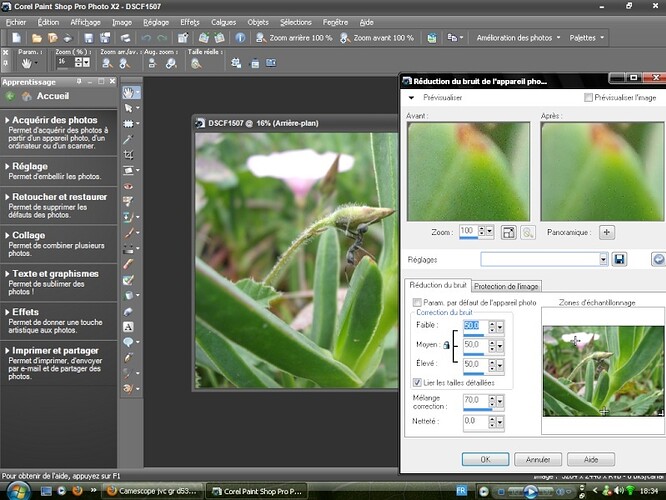This screenshot has height=500, width=666.
Task: Select the Crop tool in toolbox
Action: (129, 156)
